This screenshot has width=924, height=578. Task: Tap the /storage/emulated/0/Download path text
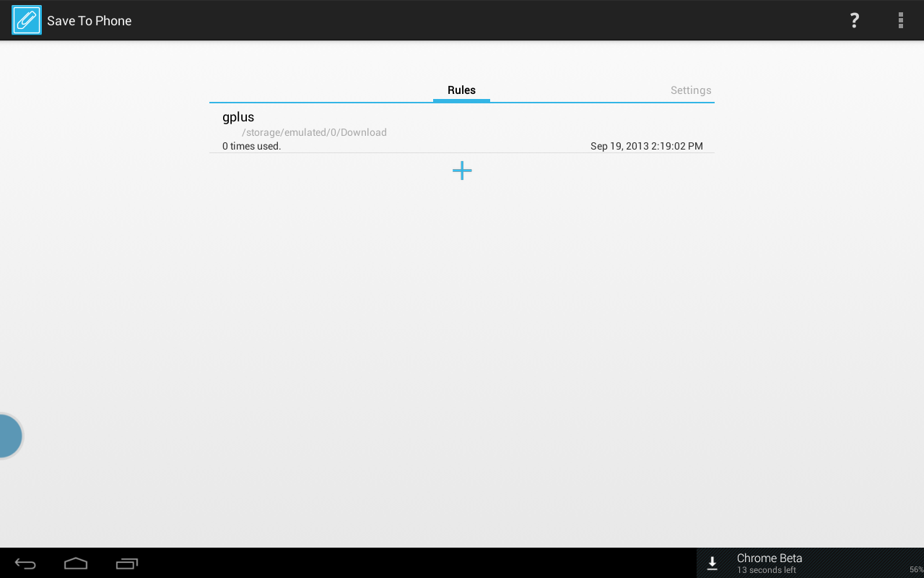click(314, 132)
